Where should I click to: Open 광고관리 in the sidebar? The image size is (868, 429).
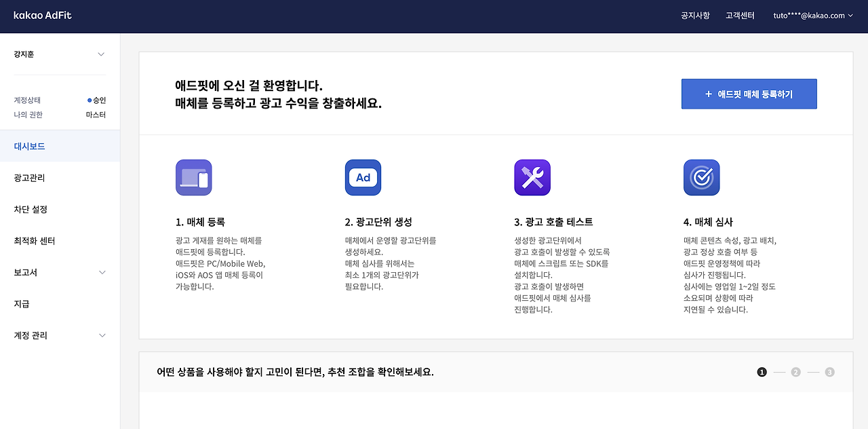tap(60, 178)
